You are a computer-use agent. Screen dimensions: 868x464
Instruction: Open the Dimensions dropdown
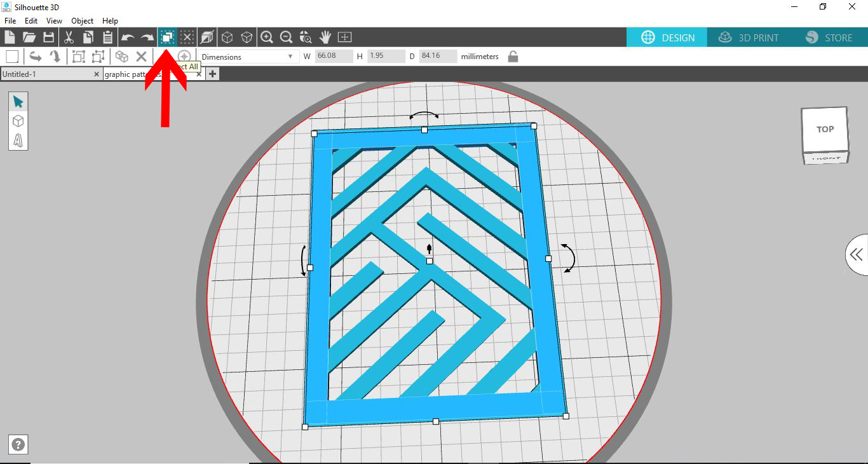pos(248,57)
